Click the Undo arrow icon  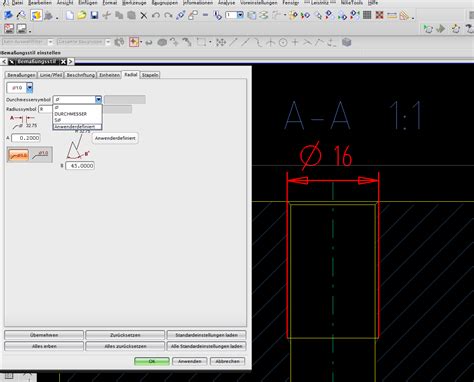pyautogui.click(x=156, y=15)
